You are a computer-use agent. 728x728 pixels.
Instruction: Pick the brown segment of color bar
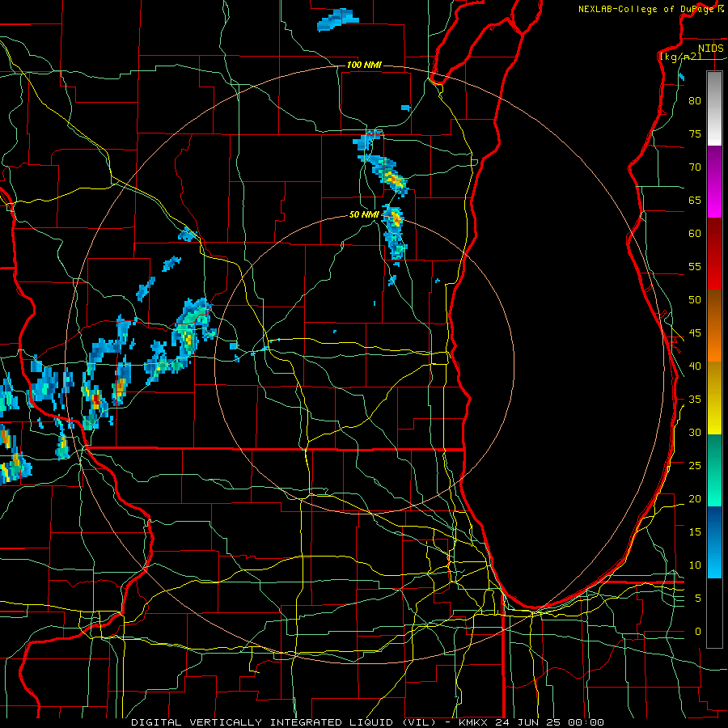point(714,308)
